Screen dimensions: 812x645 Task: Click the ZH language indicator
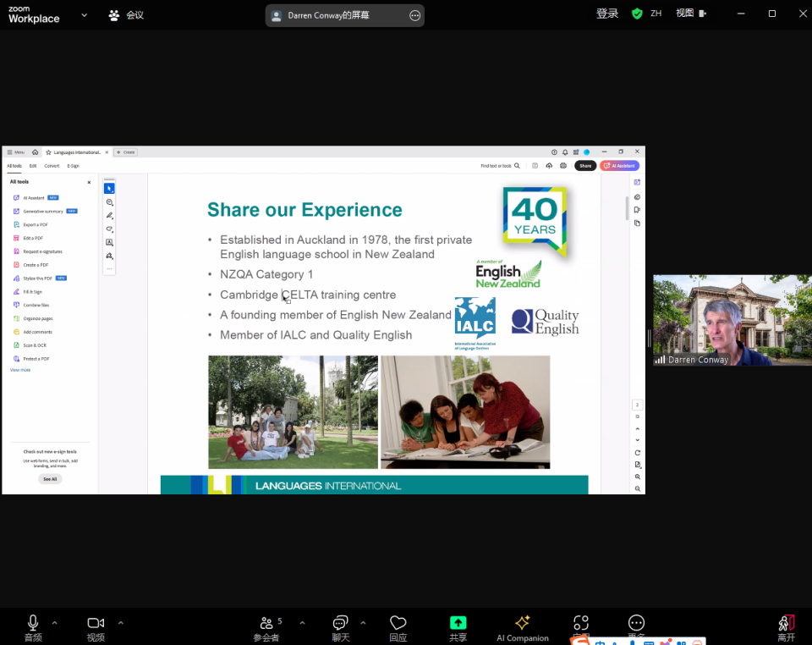coord(656,14)
